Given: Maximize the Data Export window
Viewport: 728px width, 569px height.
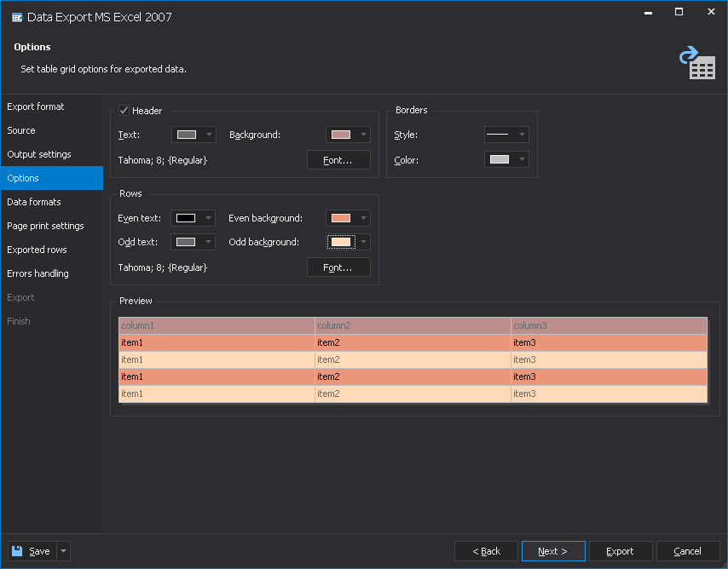Looking at the screenshot, I should [x=679, y=12].
